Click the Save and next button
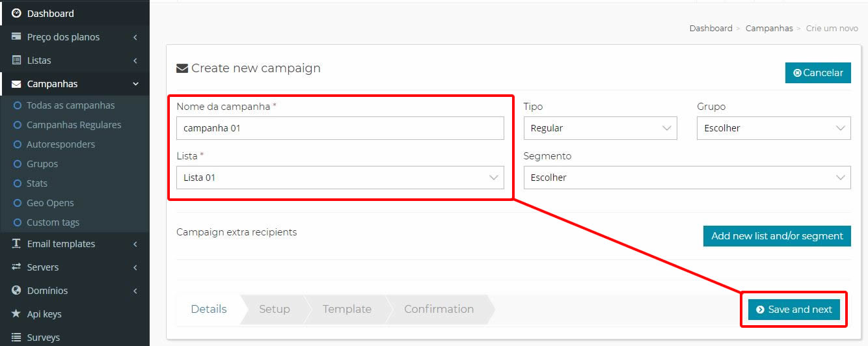Viewport: 868px width, 346px height. (x=794, y=310)
